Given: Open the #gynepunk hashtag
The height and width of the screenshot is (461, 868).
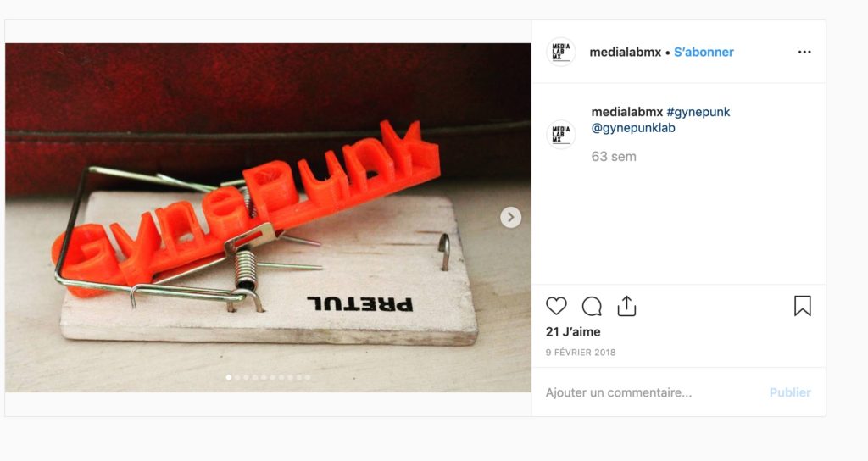Looking at the screenshot, I should point(698,112).
